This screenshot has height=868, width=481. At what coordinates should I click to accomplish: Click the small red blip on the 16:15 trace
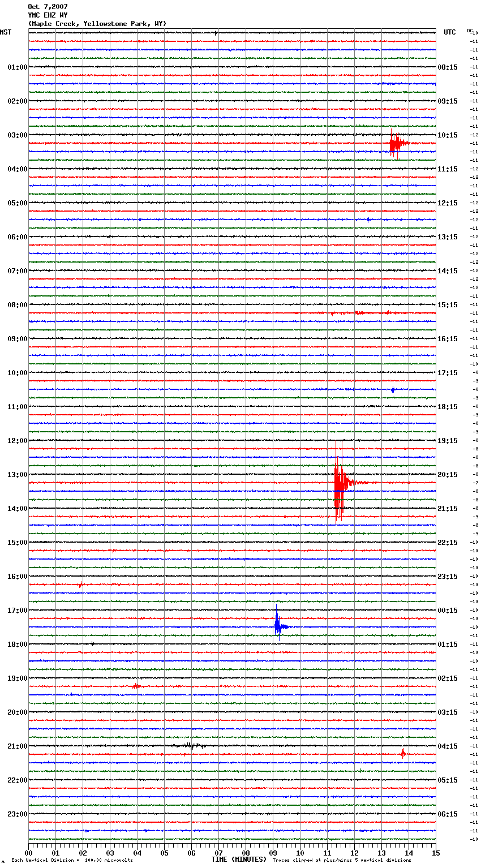80,585
